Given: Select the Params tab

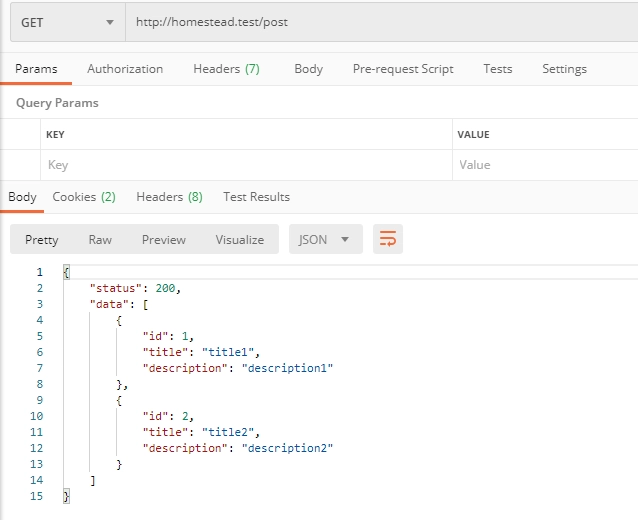Looking at the screenshot, I should 36,69.
